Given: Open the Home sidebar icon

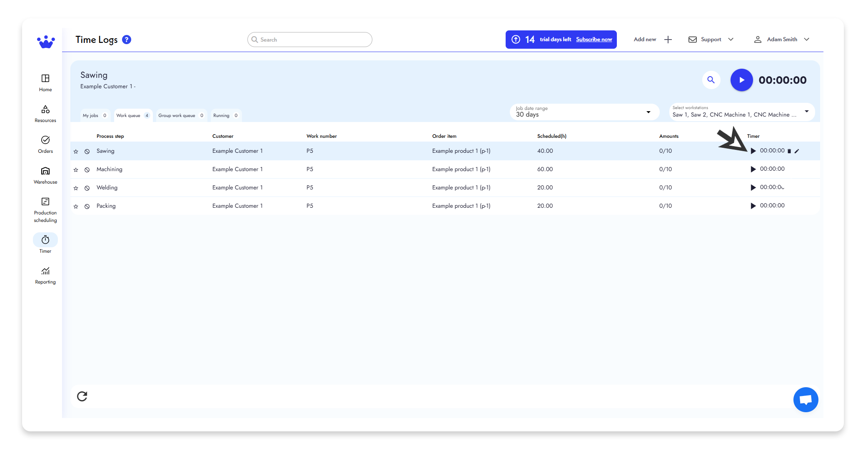Looking at the screenshot, I should (x=45, y=82).
